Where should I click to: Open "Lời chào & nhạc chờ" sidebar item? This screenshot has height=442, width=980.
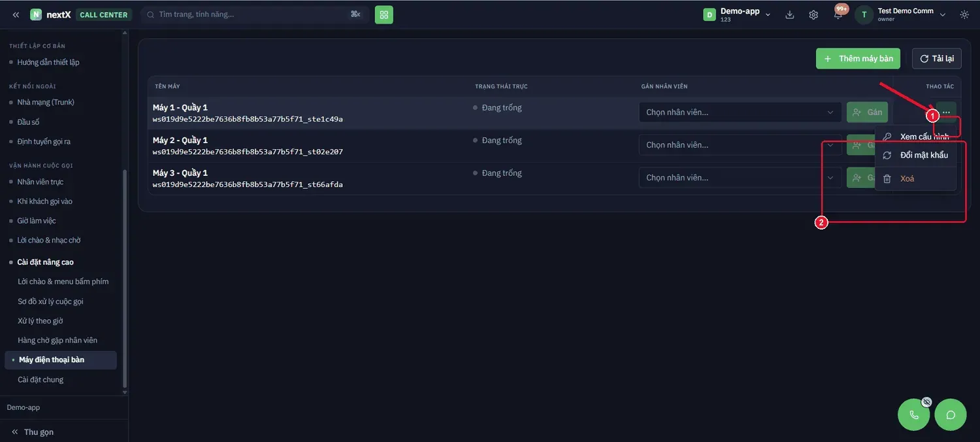(x=49, y=241)
